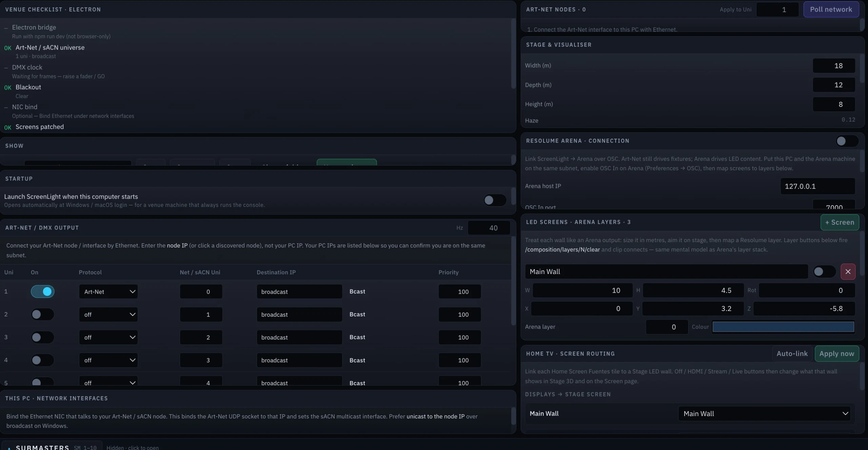Image resolution: width=868 pixels, height=450 pixels.
Task: Click Apply to Uni number field
Action: pos(777,9)
